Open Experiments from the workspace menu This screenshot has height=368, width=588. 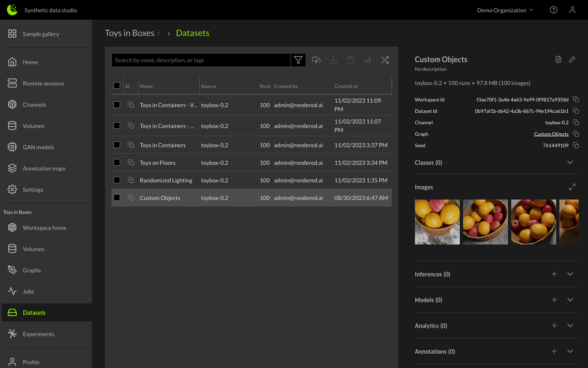coord(38,334)
